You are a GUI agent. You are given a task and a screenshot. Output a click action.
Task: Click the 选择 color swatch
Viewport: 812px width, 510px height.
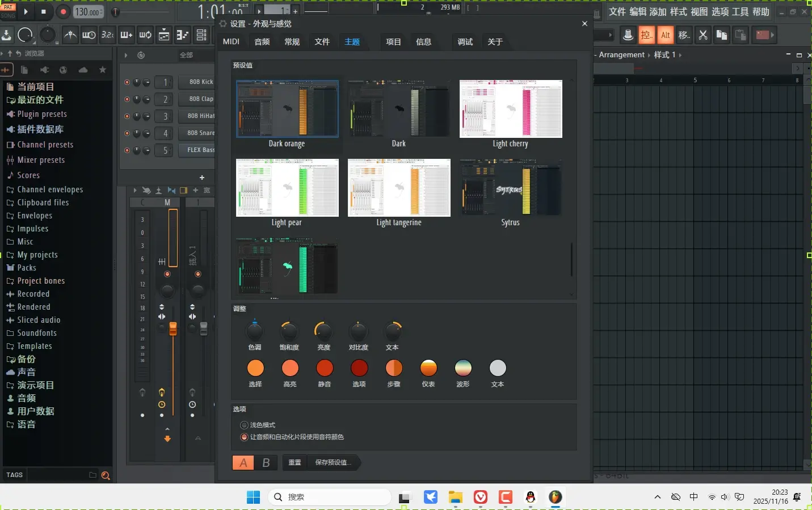[x=255, y=368]
